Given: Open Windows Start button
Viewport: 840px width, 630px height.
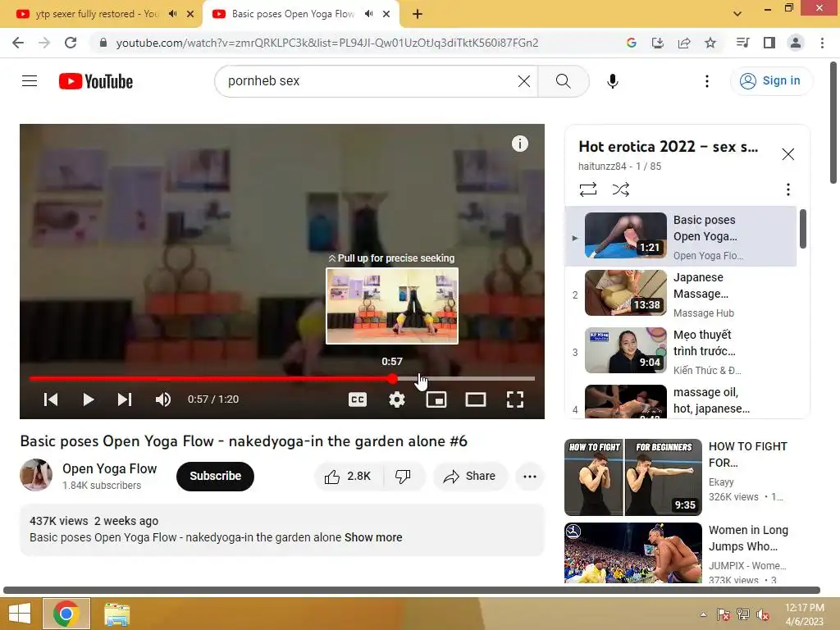Looking at the screenshot, I should (20, 614).
